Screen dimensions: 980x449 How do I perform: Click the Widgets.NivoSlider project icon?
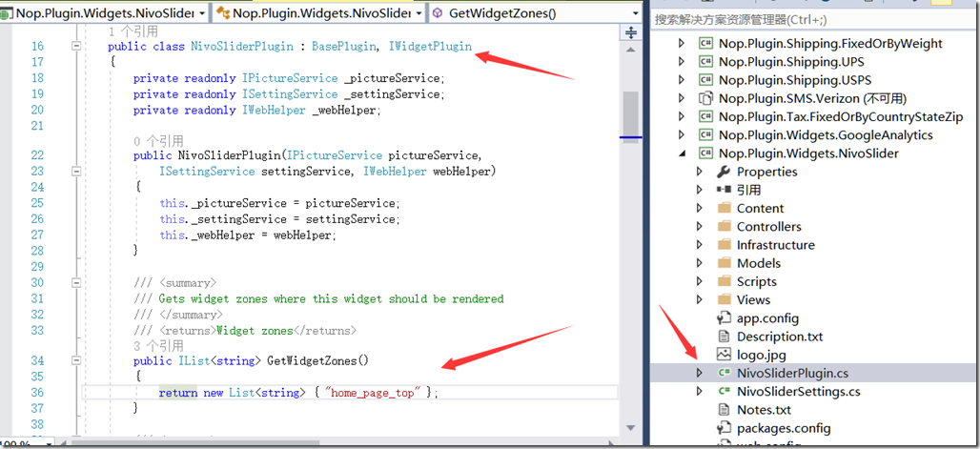coord(705,153)
